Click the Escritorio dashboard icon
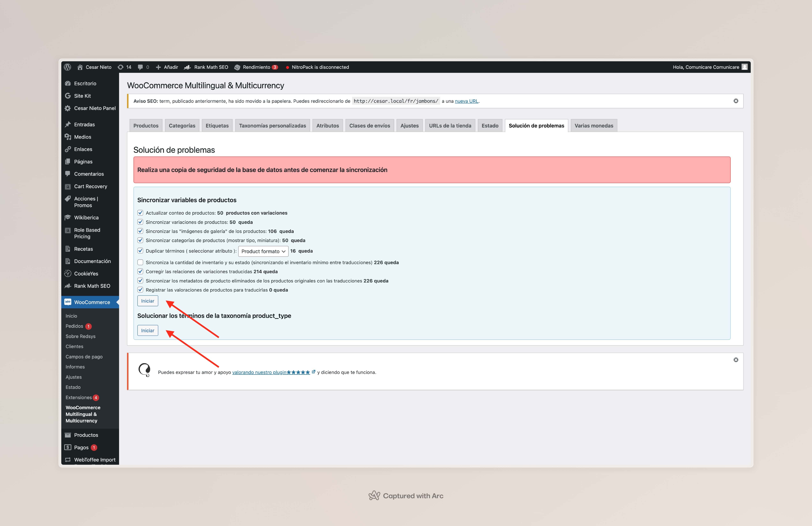 (x=68, y=83)
